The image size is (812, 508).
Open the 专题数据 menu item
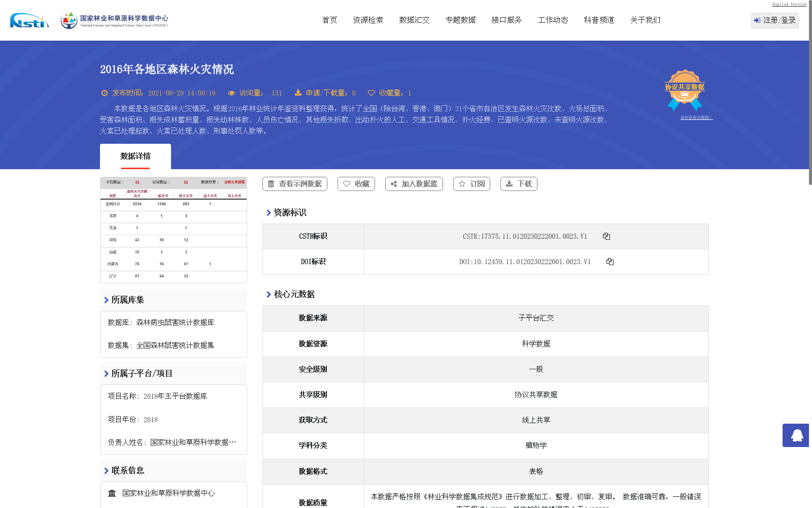460,20
